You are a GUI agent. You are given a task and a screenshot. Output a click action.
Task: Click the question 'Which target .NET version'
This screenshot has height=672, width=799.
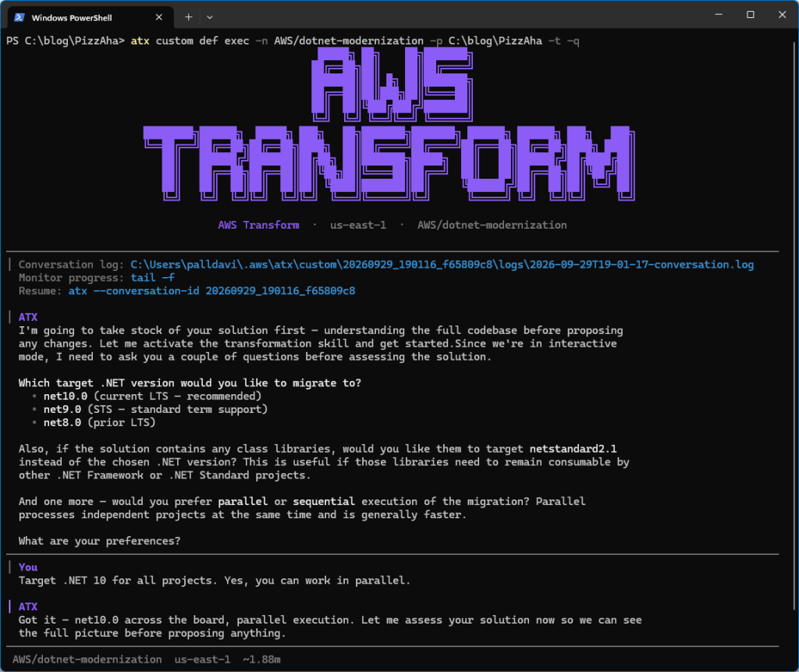[190, 383]
